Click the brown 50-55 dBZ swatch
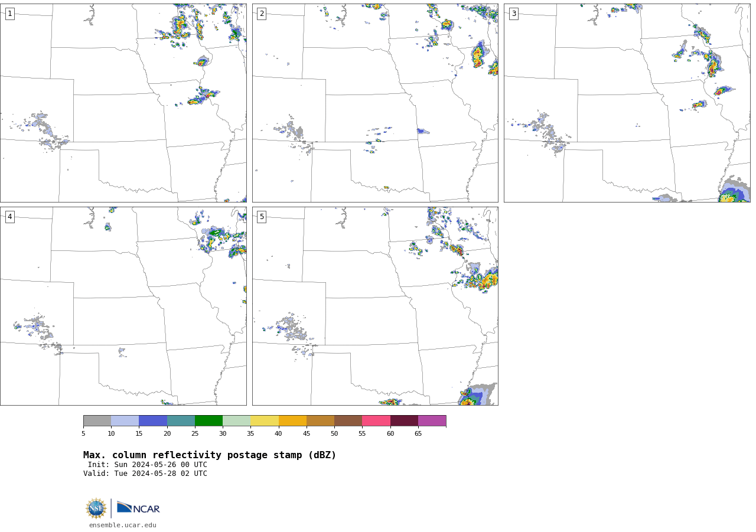The width and height of the screenshot is (756, 532). [348, 421]
